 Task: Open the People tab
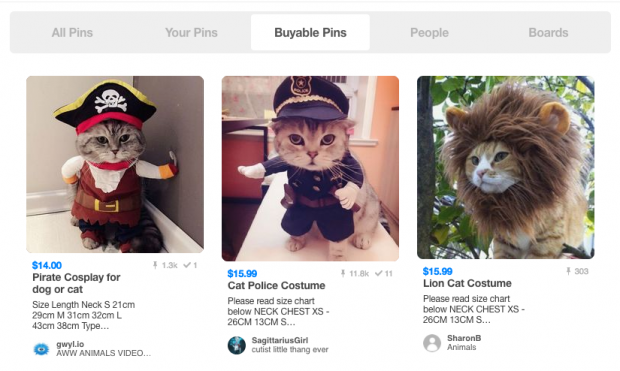point(429,32)
